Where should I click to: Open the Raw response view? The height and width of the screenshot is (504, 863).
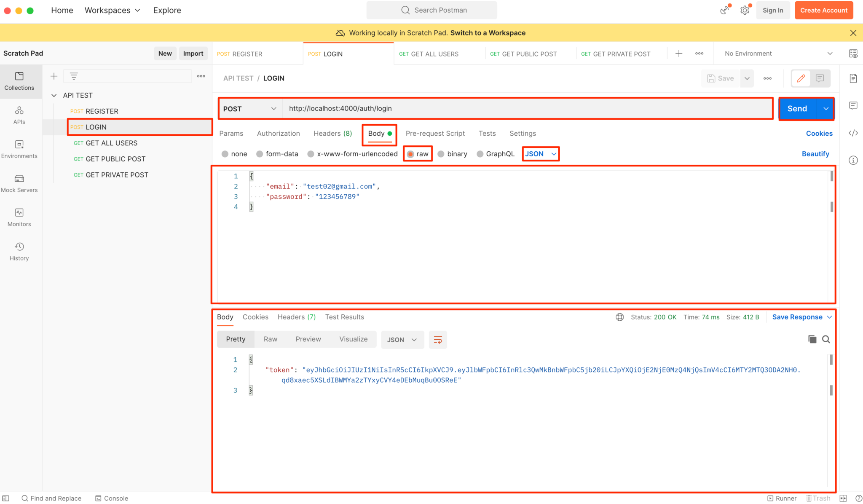click(270, 339)
